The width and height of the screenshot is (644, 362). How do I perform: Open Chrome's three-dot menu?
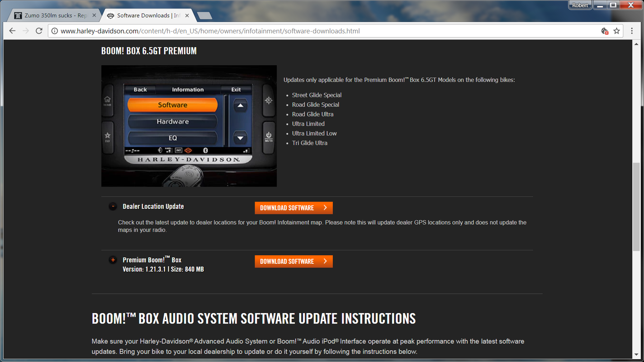pyautogui.click(x=632, y=31)
